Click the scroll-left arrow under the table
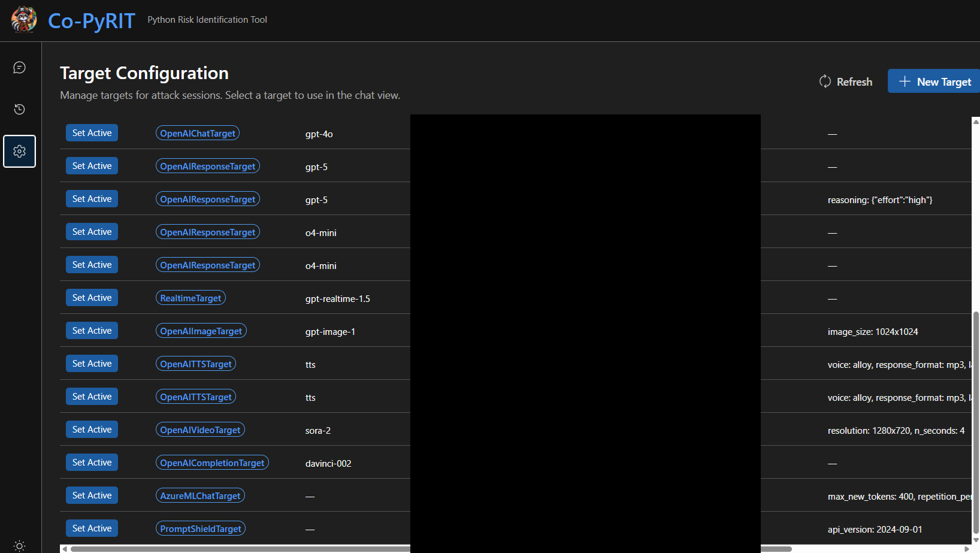The height and width of the screenshot is (553, 980). [x=64, y=549]
